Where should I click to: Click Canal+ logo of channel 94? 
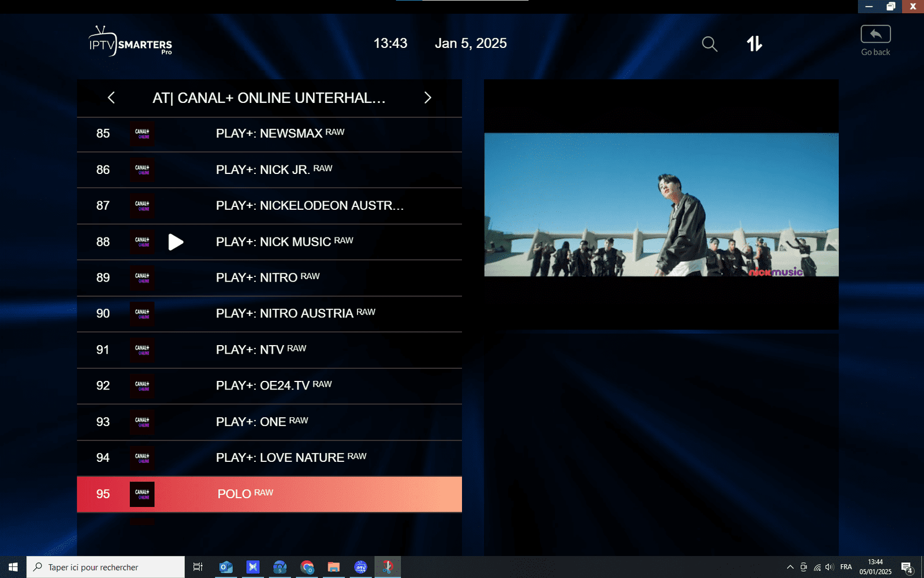pyautogui.click(x=142, y=458)
